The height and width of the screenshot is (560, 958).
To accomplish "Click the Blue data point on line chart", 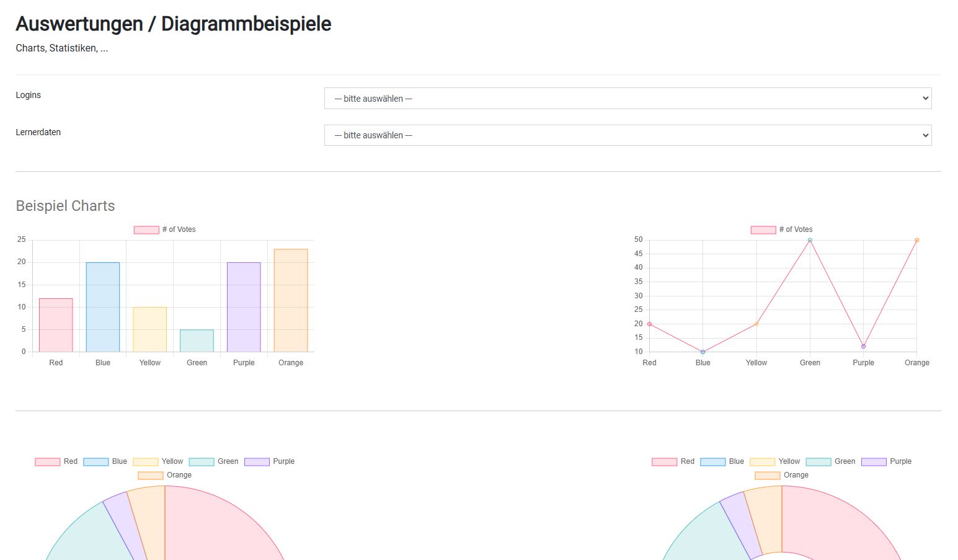I will (703, 352).
